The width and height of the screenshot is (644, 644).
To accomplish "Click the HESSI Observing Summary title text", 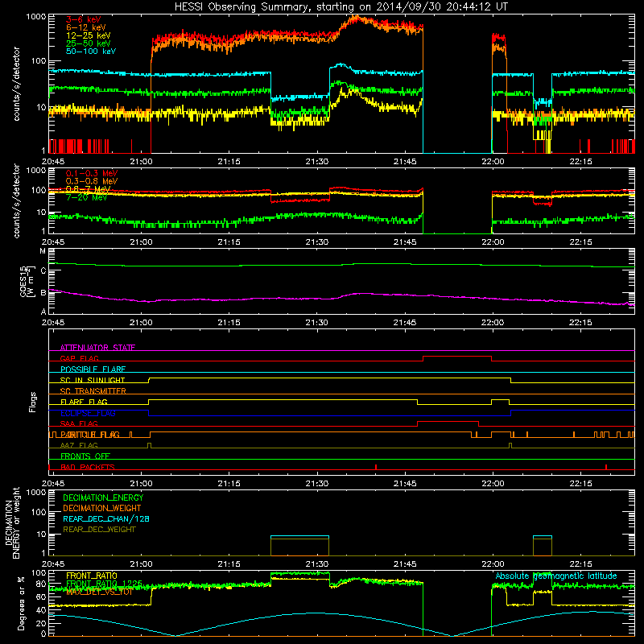I will [x=341, y=7].
